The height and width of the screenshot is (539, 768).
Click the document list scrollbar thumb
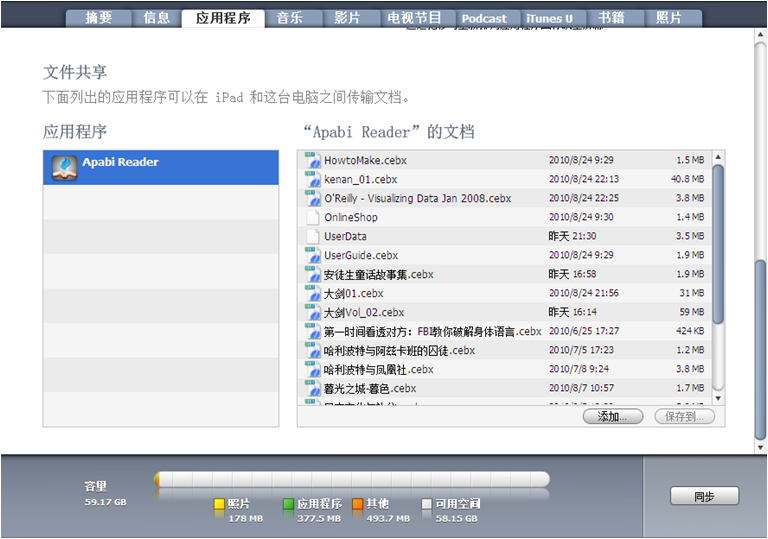pos(718,244)
